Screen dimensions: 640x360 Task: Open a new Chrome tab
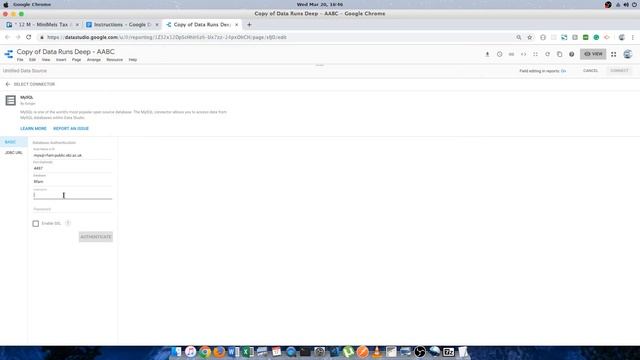(249, 24)
